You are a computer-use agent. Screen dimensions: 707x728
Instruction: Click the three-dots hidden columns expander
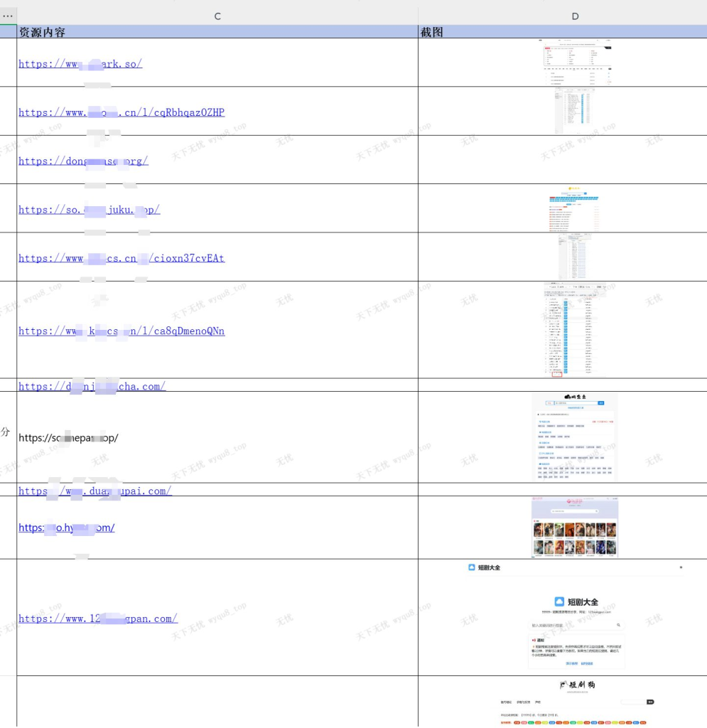[8, 16]
